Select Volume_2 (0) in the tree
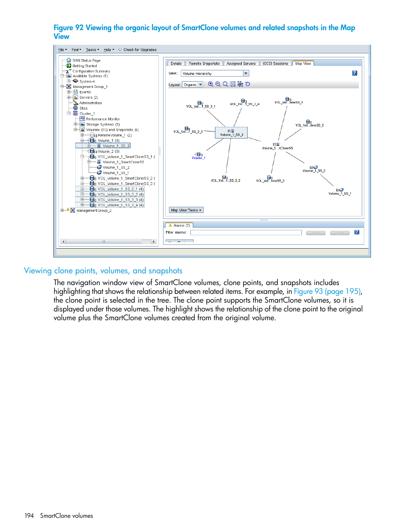This screenshot has width=399, height=532. 109,151
